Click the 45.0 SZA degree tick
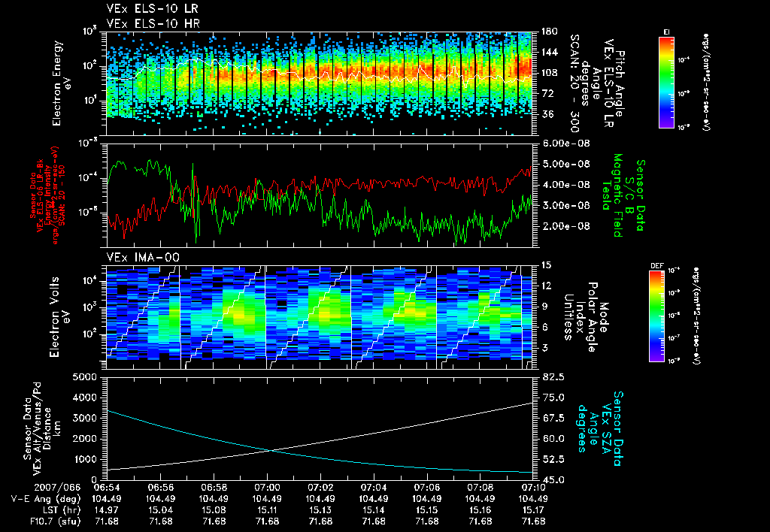 (552, 480)
